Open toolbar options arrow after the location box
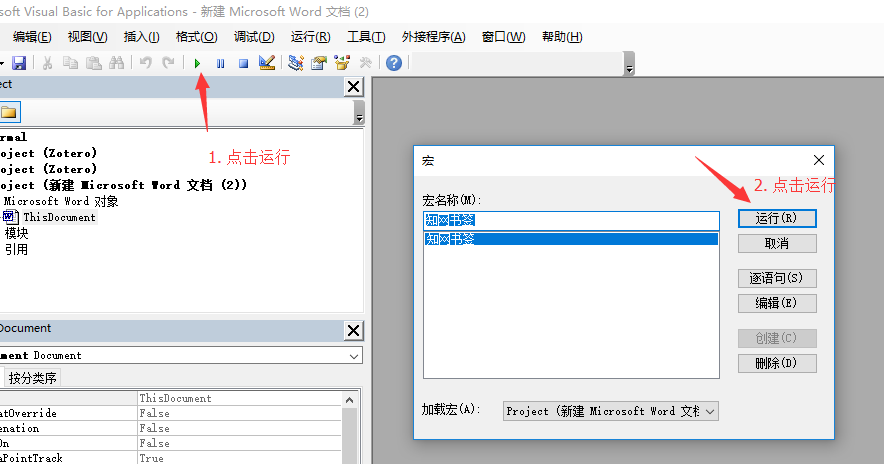 coord(629,64)
